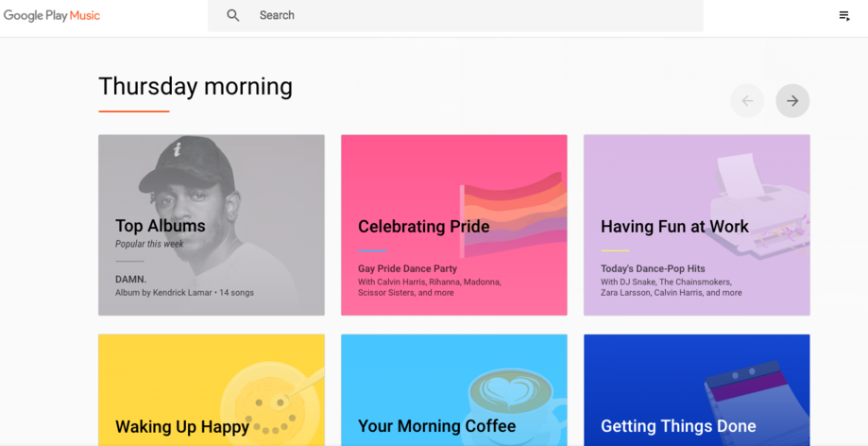
Task: Open Today's Dance-Pop Hits station
Action: coord(653,268)
